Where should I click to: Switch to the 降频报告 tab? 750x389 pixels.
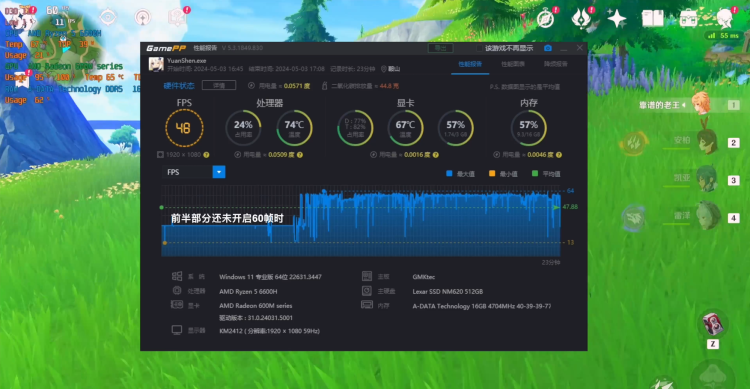click(555, 64)
